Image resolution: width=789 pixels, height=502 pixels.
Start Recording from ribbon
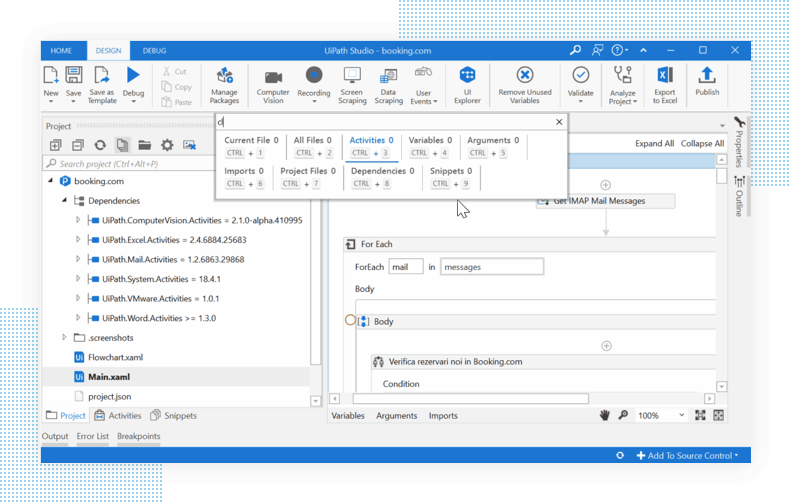coord(313,85)
